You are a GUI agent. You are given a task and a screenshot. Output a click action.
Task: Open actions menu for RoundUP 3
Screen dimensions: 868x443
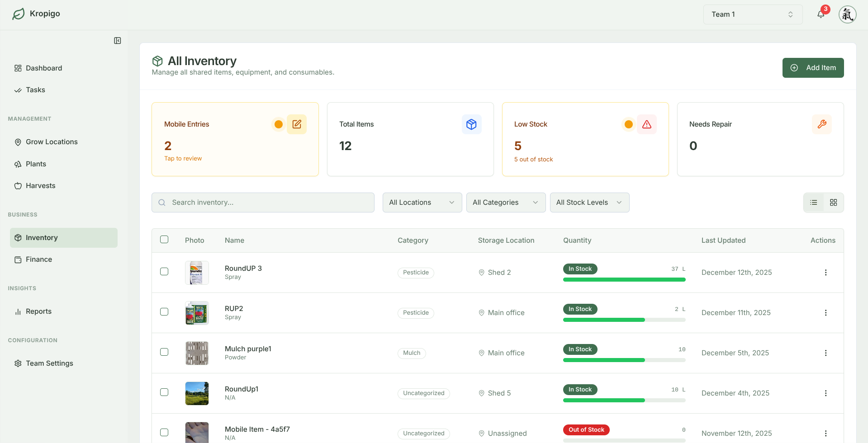point(825,273)
